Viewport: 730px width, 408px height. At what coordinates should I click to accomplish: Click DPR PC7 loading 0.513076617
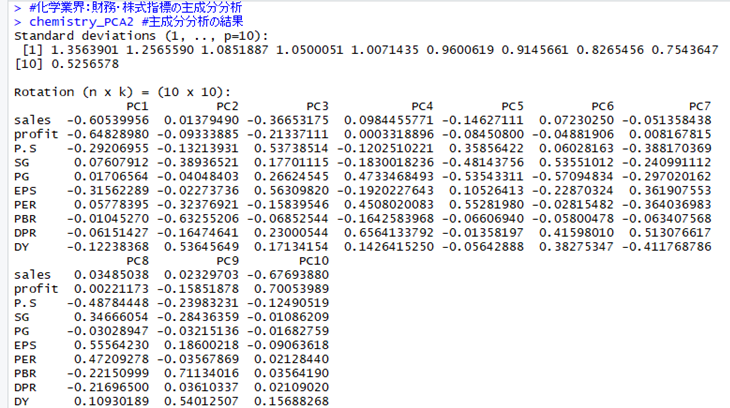point(670,233)
